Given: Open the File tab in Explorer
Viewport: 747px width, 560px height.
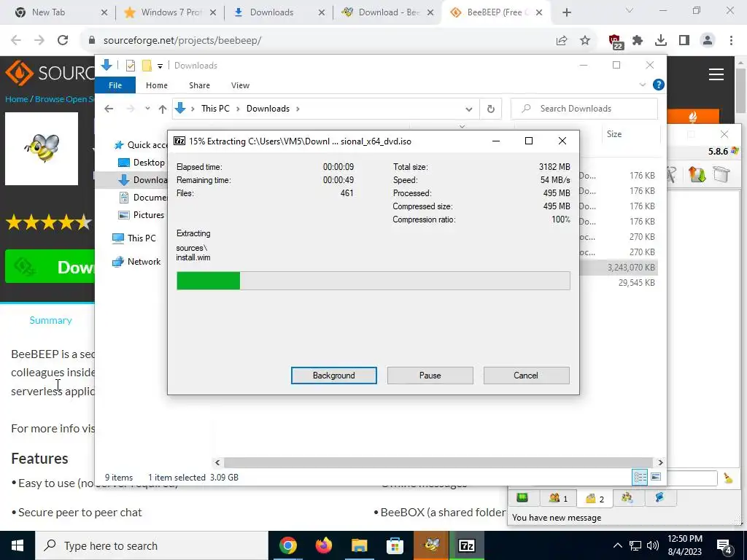Looking at the screenshot, I should (x=115, y=85).
